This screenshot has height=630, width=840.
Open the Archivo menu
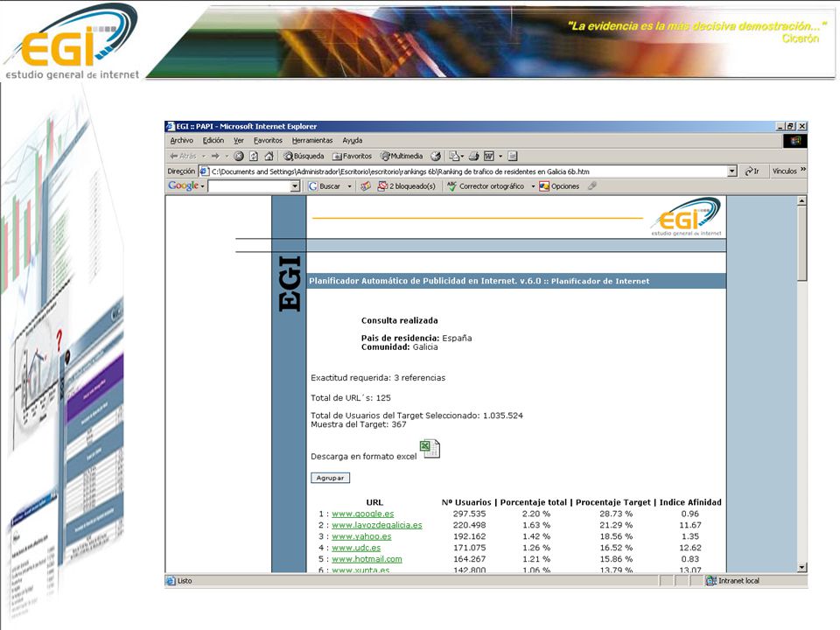tap(182, 140)
